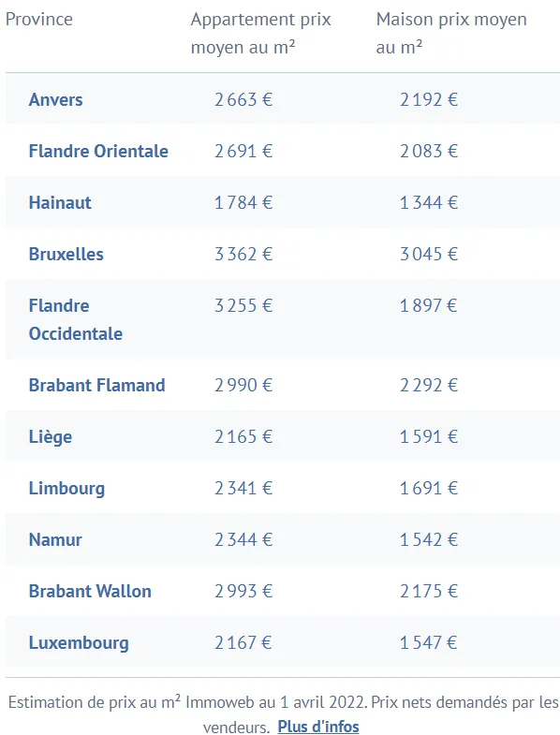
Task: Select the Luxembourg province link
Action: coord(79,642)
